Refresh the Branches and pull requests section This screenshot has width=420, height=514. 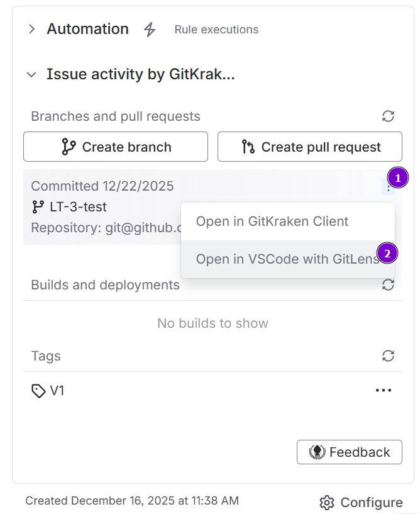point(388,116)
